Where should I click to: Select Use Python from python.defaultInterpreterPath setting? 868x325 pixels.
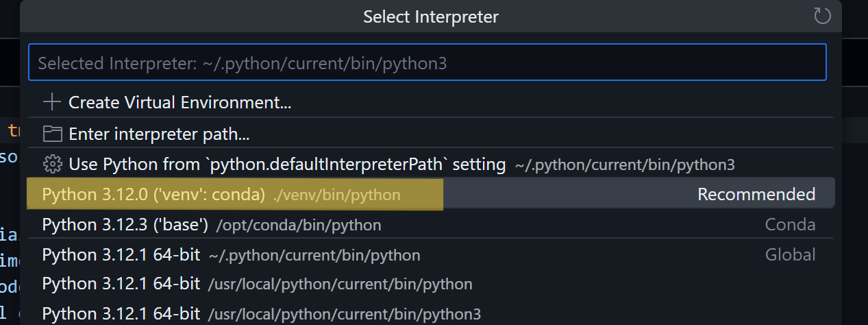[x=287, y=165]
